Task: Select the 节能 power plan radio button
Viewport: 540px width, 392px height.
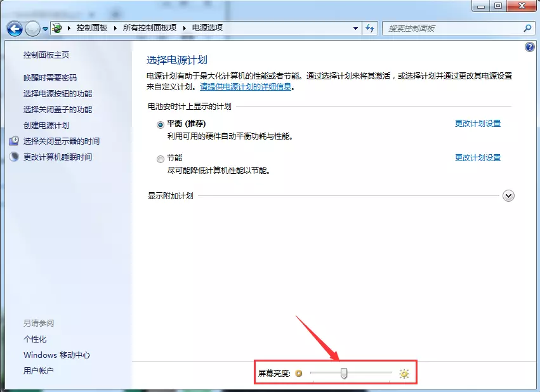Action: (x=160, y=159)
